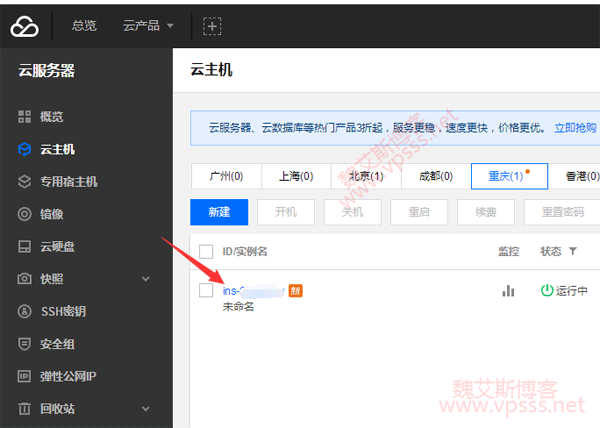
Task: Follow the 立即抢购 promotion link
Action: 576,128
